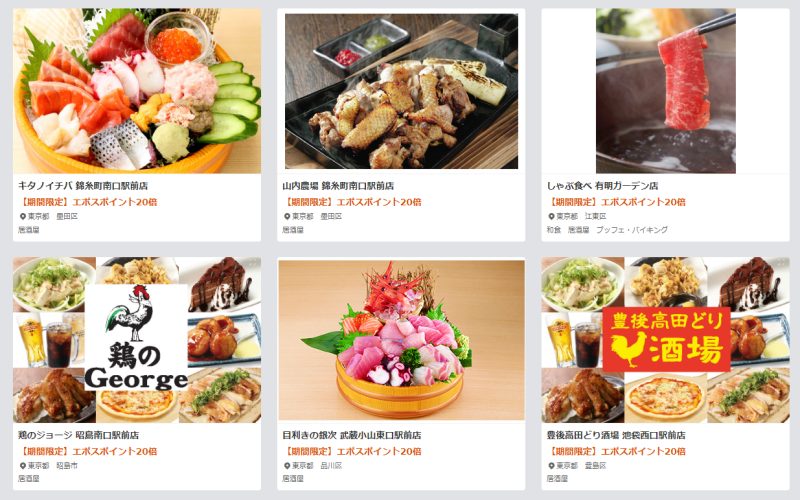Click location pin icon on 鶏のジョージ card

tap(22, 466)
